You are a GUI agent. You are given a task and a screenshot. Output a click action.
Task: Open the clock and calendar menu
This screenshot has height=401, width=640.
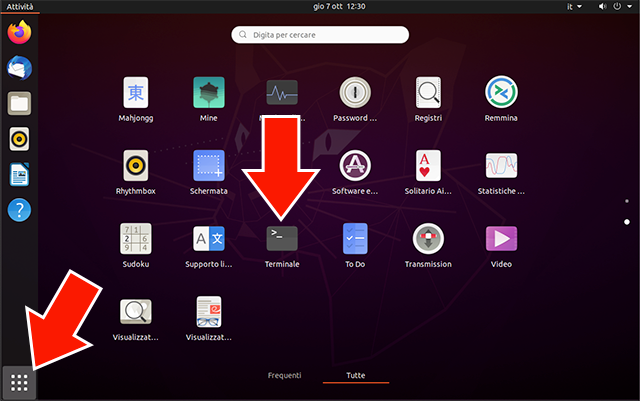click(x=320, y=6)
